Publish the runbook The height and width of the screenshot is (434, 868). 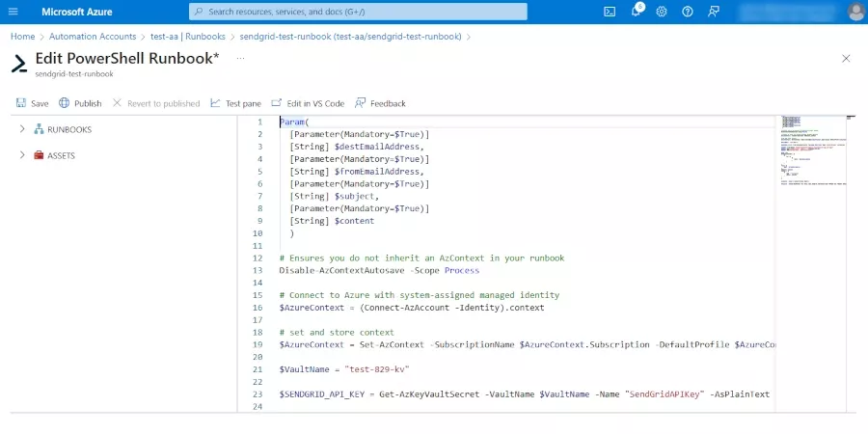(80, 103)
